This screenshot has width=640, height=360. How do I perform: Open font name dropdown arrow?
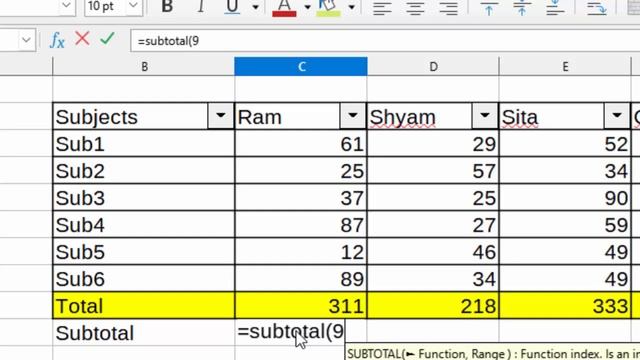point(67,6)
